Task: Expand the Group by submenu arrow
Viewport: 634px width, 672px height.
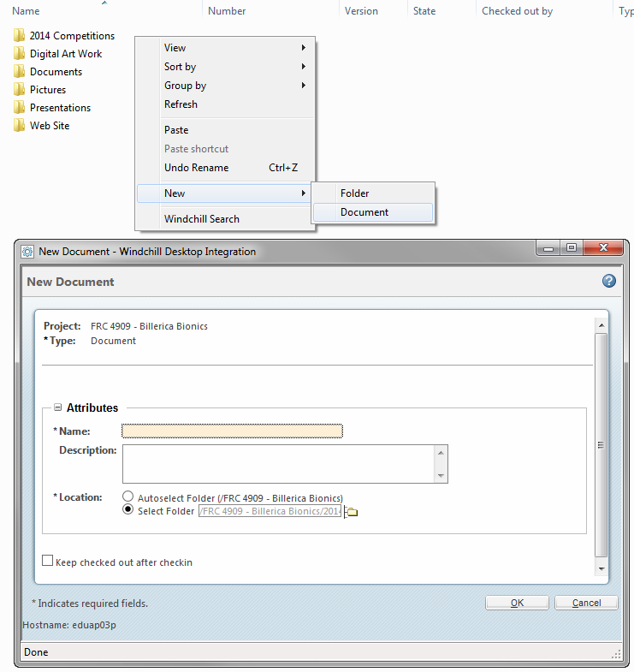Action: click(x=303, y=86)
